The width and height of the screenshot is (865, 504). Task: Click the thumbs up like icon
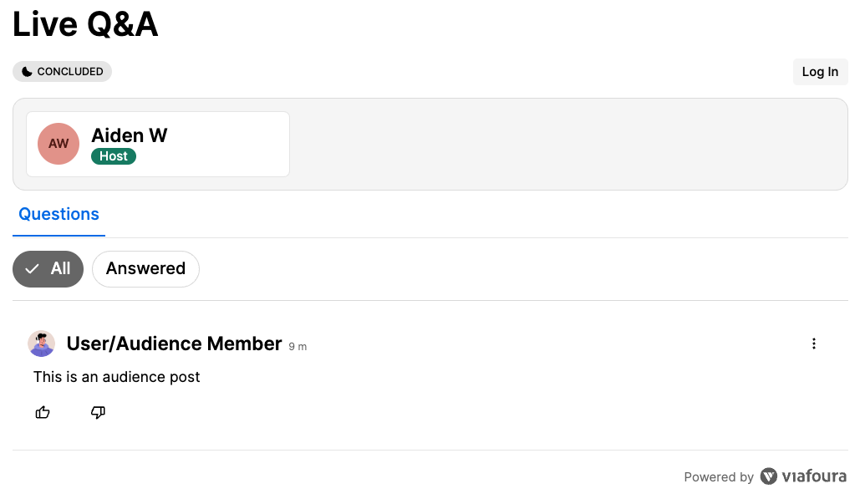click(43, 412)
